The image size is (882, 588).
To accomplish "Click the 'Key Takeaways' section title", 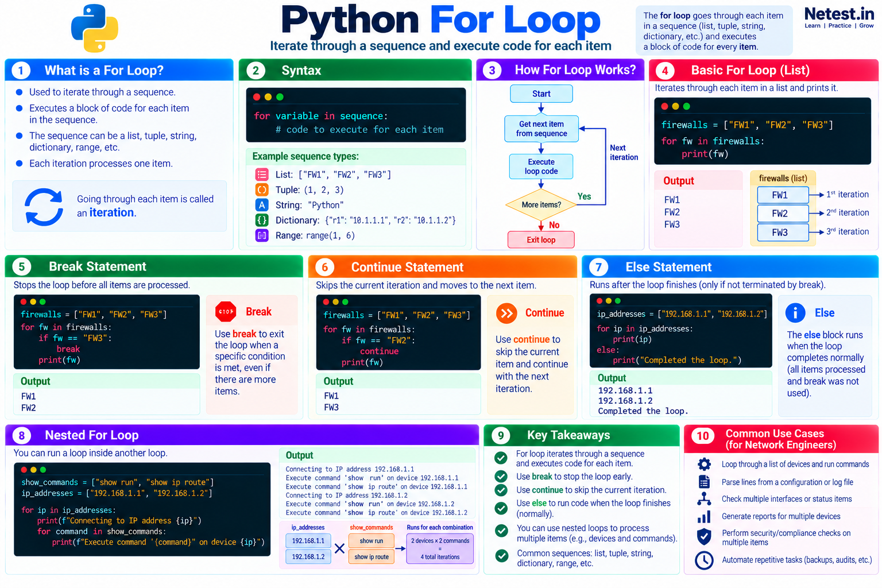I will tap(568, 435).
